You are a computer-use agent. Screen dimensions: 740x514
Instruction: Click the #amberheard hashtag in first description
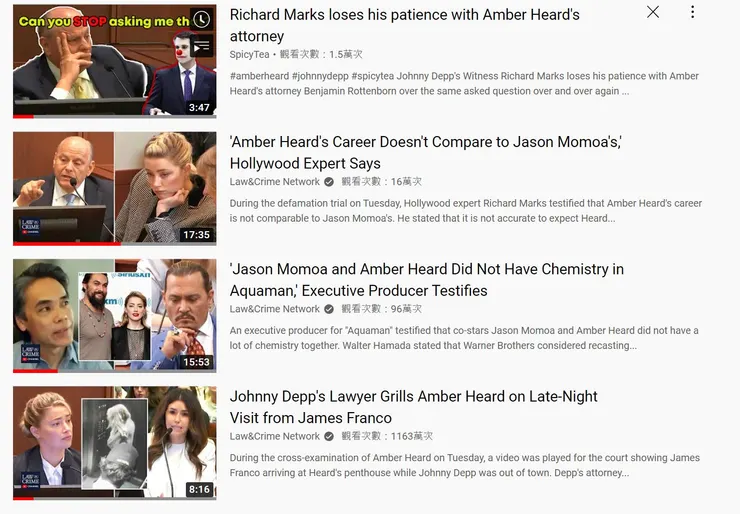[259, 76]
